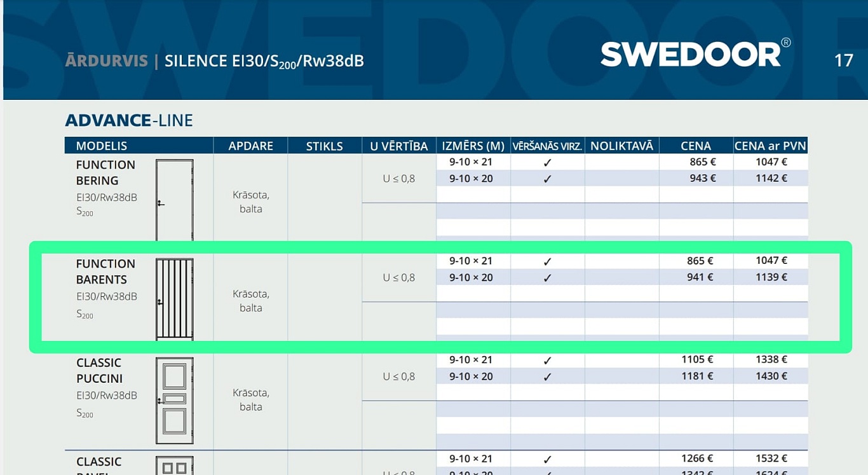The height and width of the screenshot is (475, 868).
Task: Click the CLASSIC PUCCINI model name
Action: (100, 370)
